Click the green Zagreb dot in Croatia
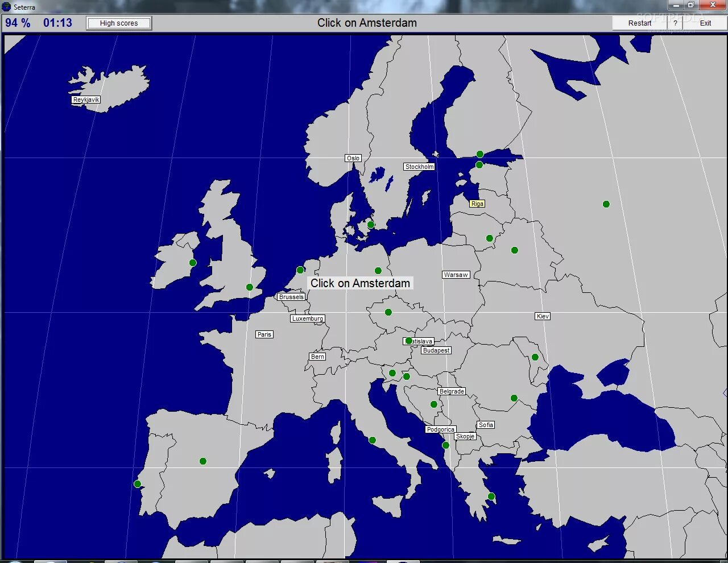728x563 pixels. tap(406, 376)
